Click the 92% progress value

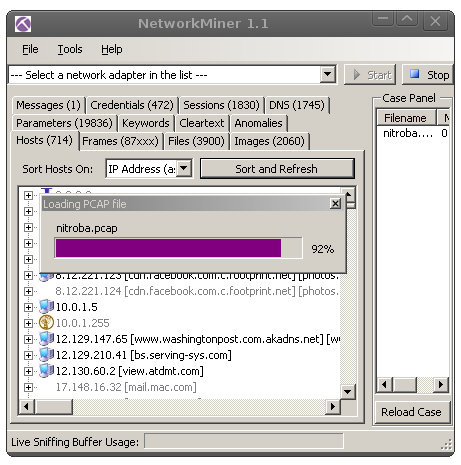(322, 249)
